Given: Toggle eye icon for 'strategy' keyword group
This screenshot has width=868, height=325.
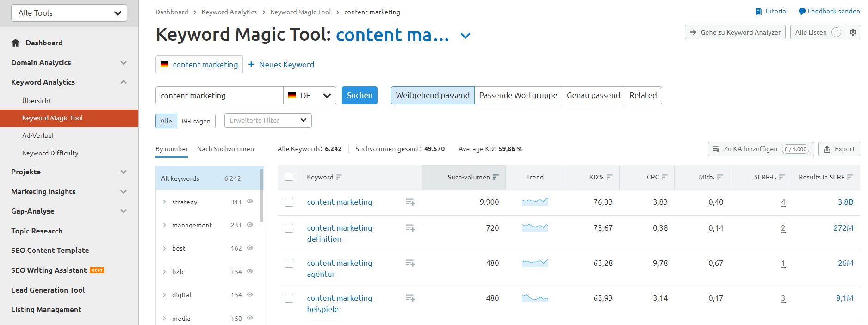Looking at the screenshot, I should [250, 202].
